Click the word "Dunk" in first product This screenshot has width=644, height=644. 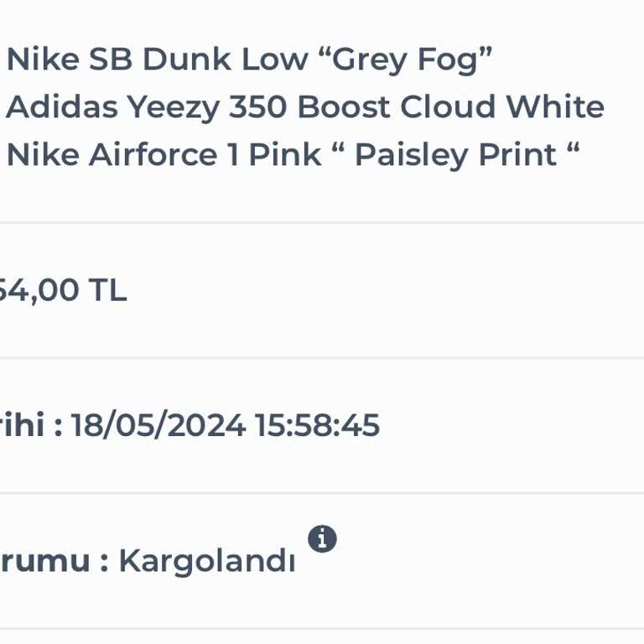(x=187, y=60)
